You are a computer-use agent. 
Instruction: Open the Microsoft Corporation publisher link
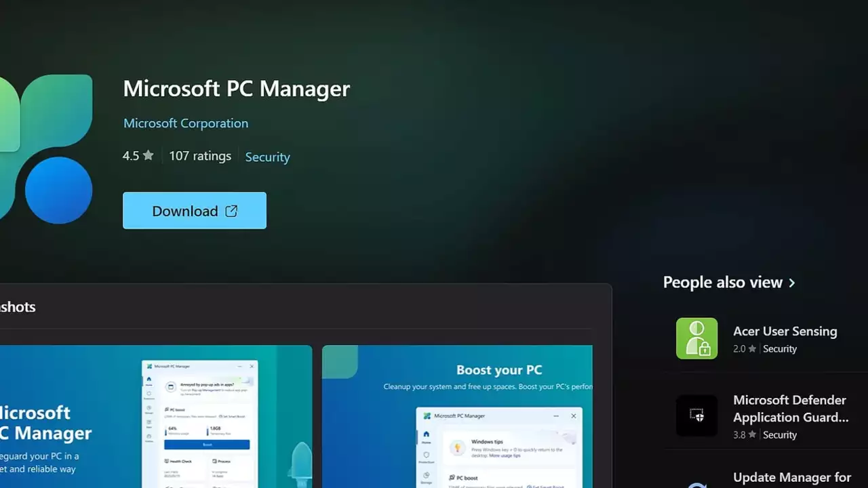click(x=186, y=123)
